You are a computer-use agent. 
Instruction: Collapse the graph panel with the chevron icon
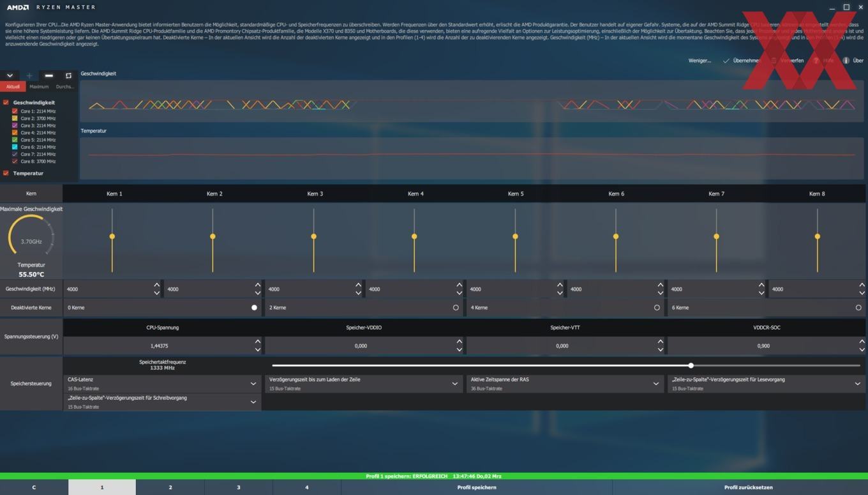(10, 75)
